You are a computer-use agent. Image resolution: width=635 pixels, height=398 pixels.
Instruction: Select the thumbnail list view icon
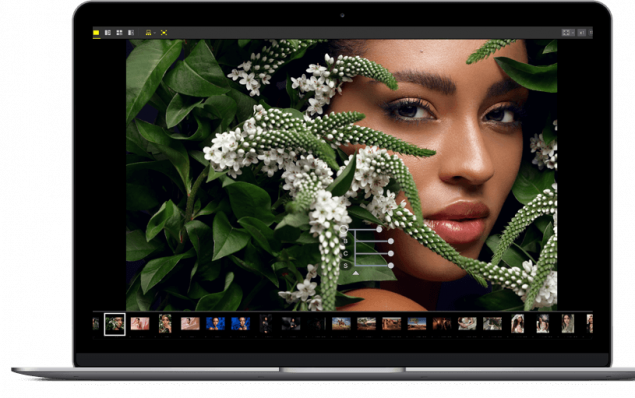[131, 32]
